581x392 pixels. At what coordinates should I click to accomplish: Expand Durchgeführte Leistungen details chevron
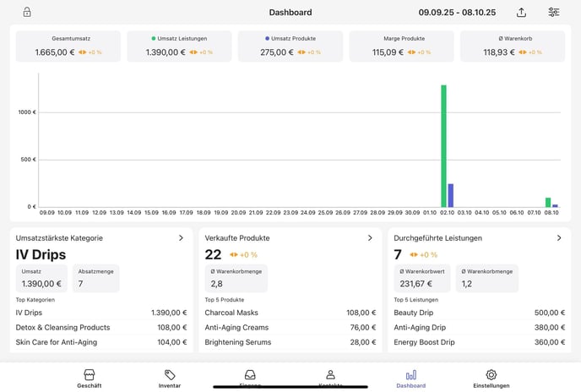[x=559, y=238]
